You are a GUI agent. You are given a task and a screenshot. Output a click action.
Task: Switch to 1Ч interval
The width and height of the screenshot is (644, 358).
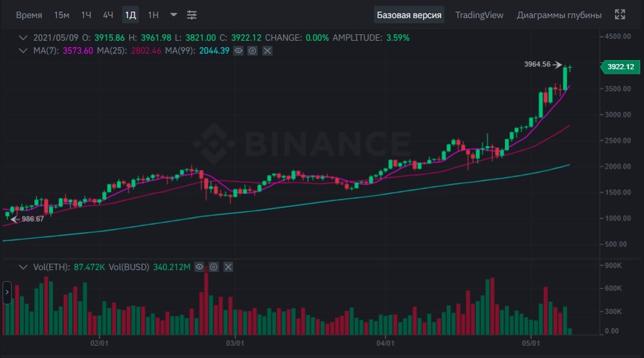[x=87, y=16]
